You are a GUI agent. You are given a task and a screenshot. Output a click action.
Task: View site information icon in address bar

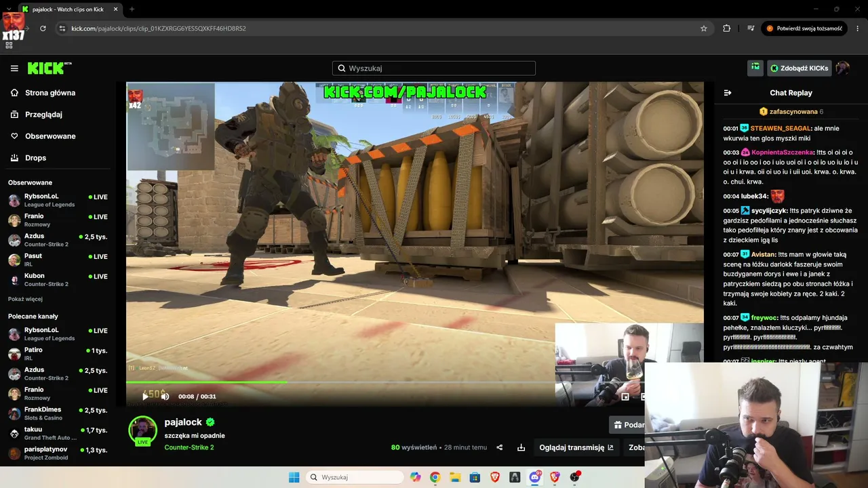click(62, 28)
